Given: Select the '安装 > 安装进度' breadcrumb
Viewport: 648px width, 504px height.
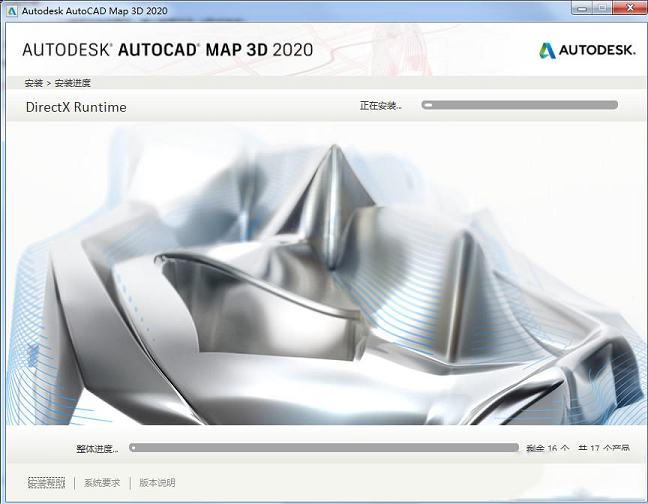Looking at the screenshot, I should (x=56, y=83).
